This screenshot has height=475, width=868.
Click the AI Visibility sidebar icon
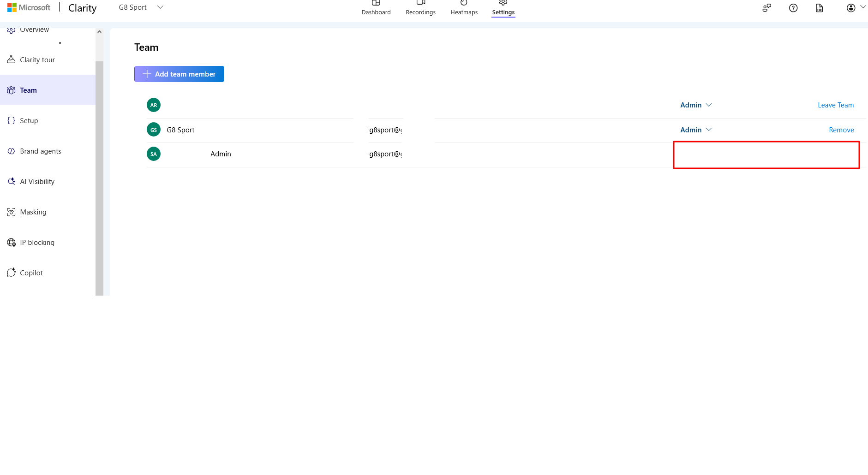[12, 182]
